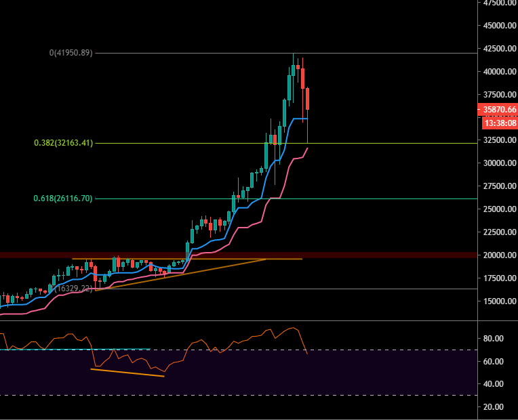Select the latest red candlestick
Screen dimensions: 518x420
(307, 99)
